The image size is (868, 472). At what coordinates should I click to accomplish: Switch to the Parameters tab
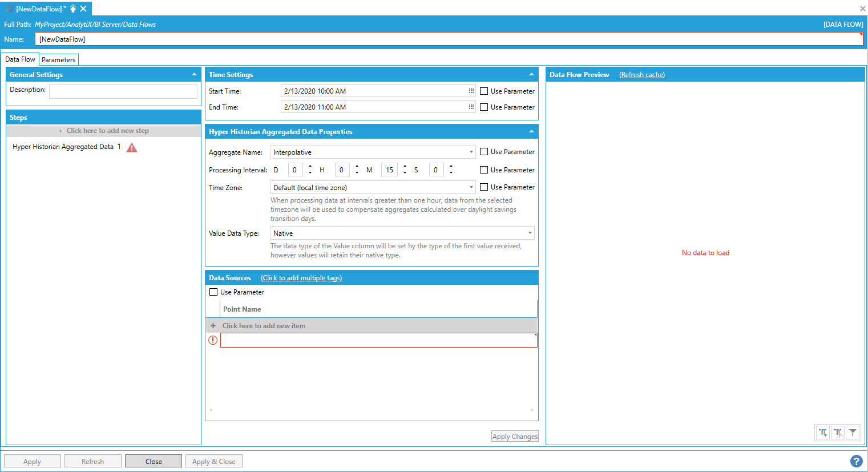[58, 60]
